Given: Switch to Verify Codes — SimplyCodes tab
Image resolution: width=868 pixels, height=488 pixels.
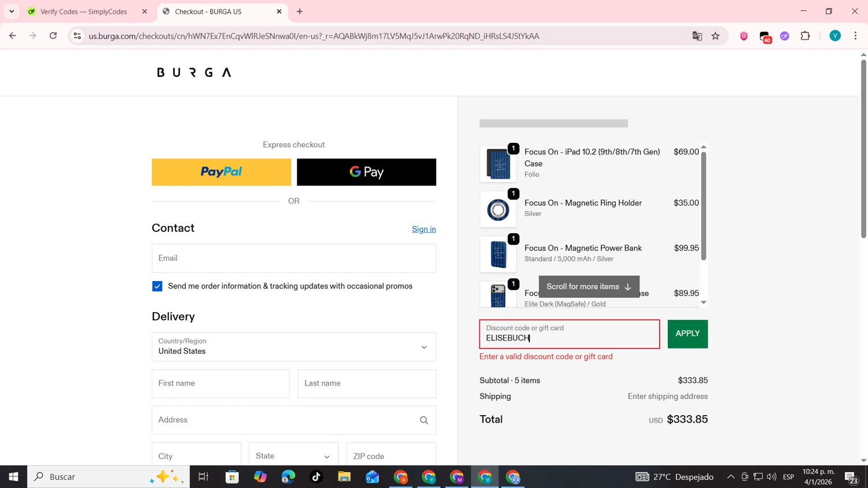Looking at the screenshot, I should click(84, 12).
